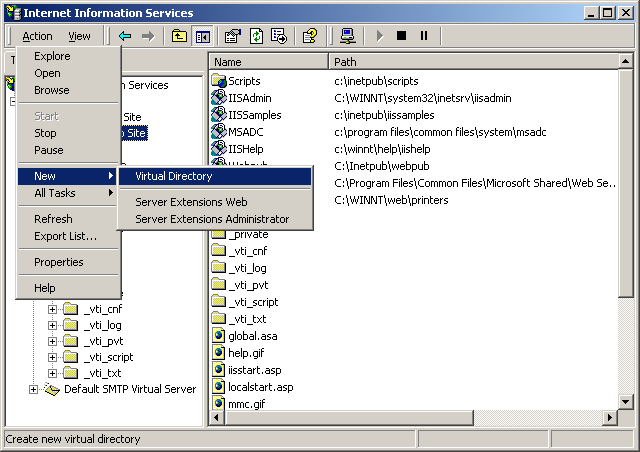Expand the _vti_pvt tree node
640x452 pixels.
pos(52,341)
